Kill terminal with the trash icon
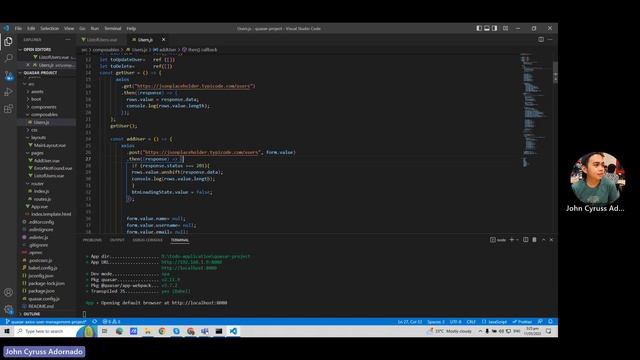640x360 pixels. (x=534, y=240)
